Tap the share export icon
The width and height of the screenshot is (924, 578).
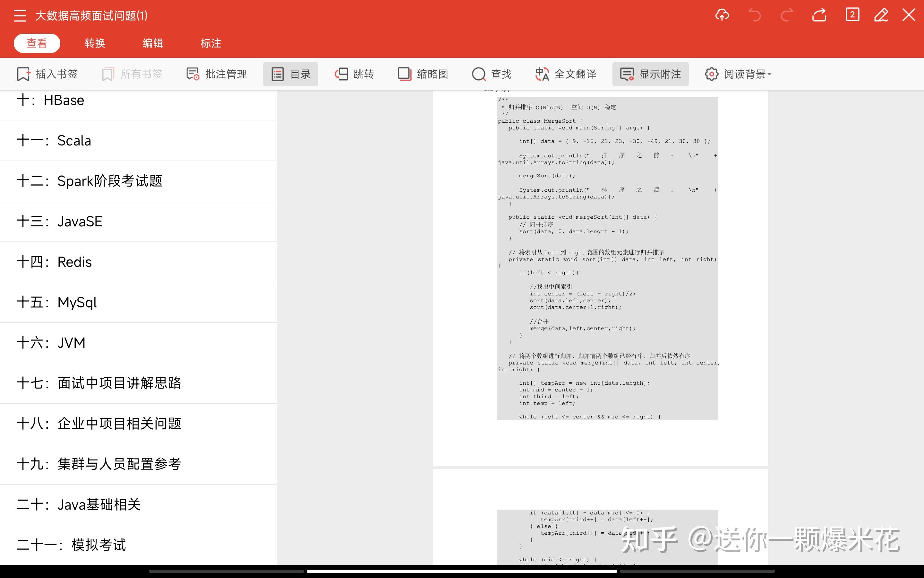point(819,15)
